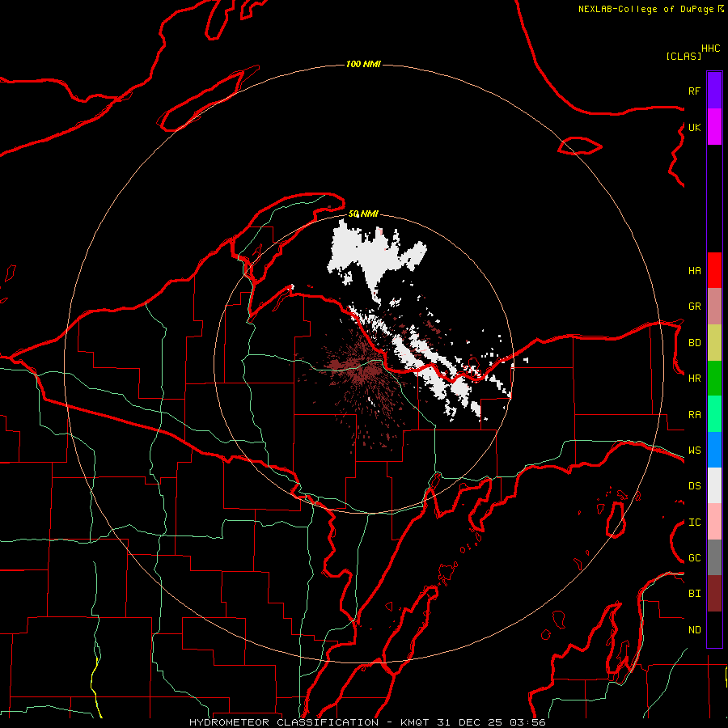The image size is (728, 728).
Task: Click the RF legend label
Action: (x=694, y=91)
